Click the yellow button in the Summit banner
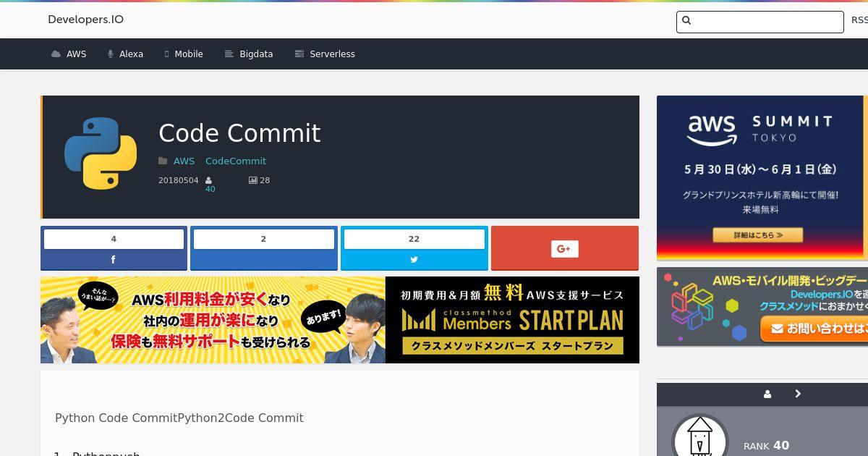Screen dimensions: 868x456 point(758,235)
